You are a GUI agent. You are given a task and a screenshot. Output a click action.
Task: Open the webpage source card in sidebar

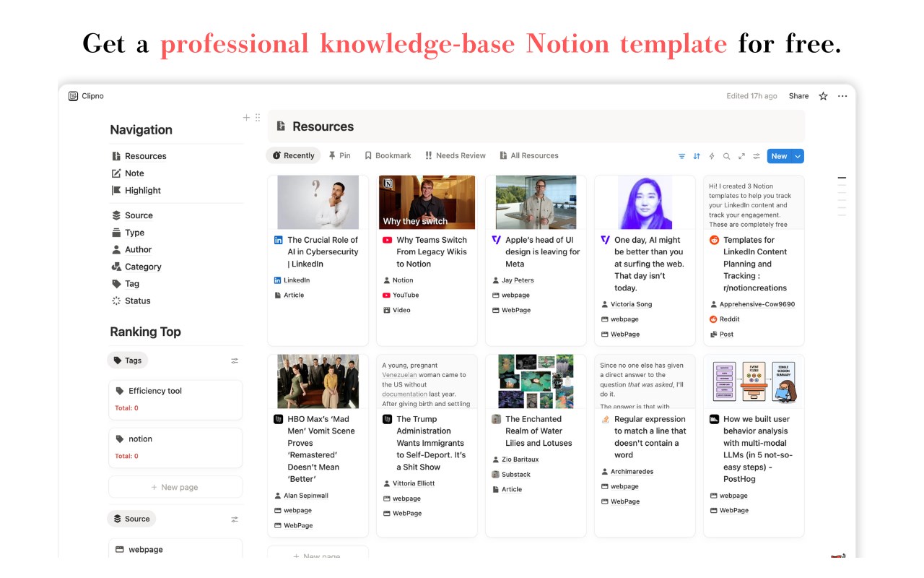click(175, 549)
